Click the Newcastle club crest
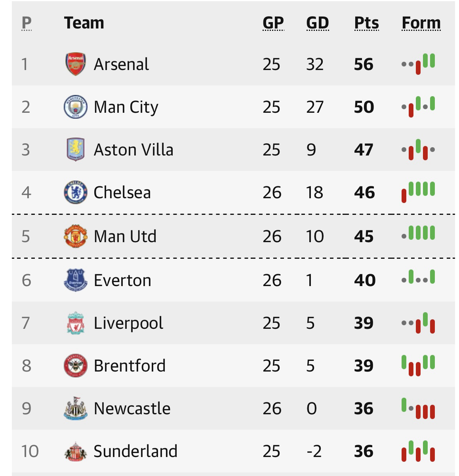Viewport: 459px width, 476px height. pos(75,408)
